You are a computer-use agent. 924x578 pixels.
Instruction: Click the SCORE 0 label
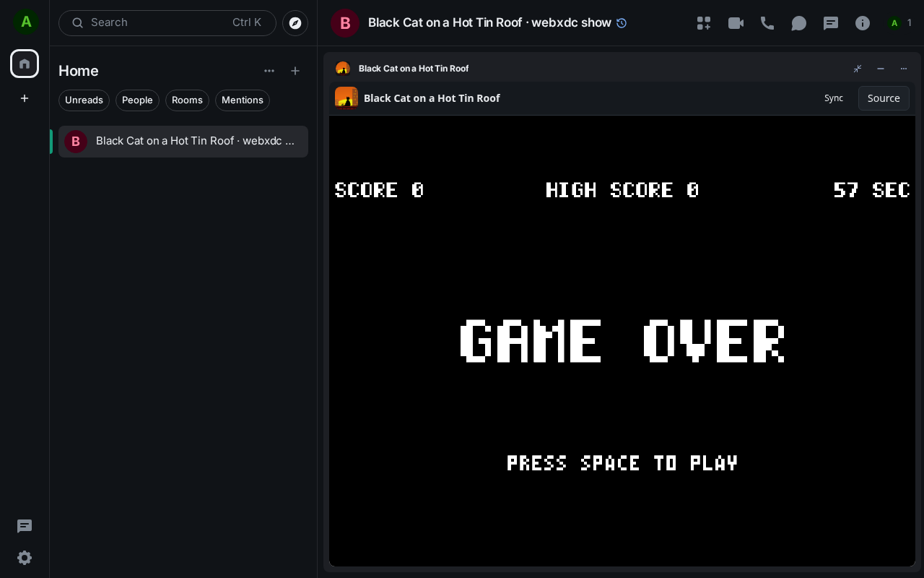tap(379, 190)
